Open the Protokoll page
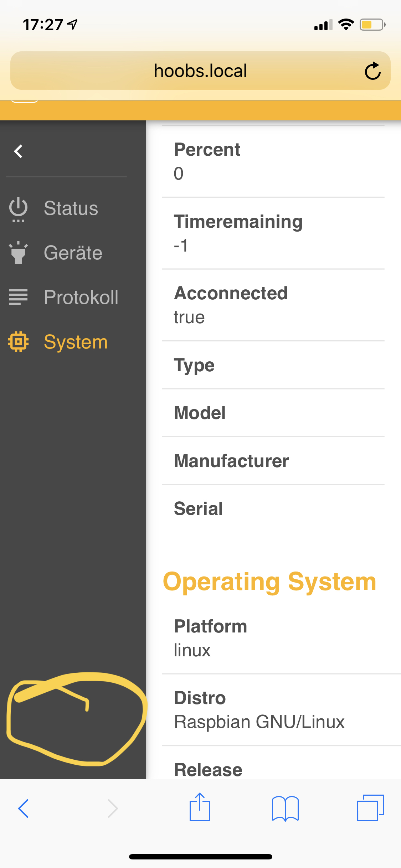The image size is (401, 868). tap(81, 296)
